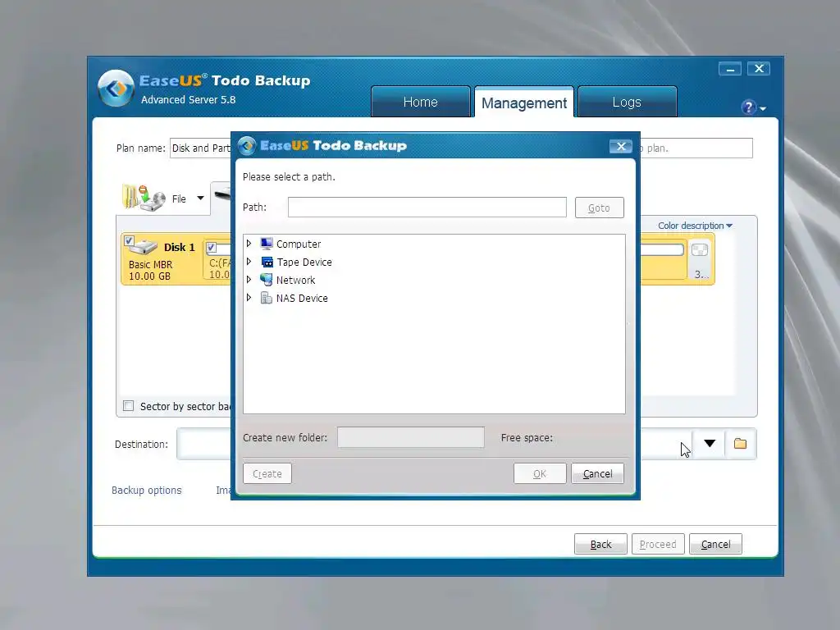
Task: Click Cancel in the path dialog
Action: (x=597, y=473)
